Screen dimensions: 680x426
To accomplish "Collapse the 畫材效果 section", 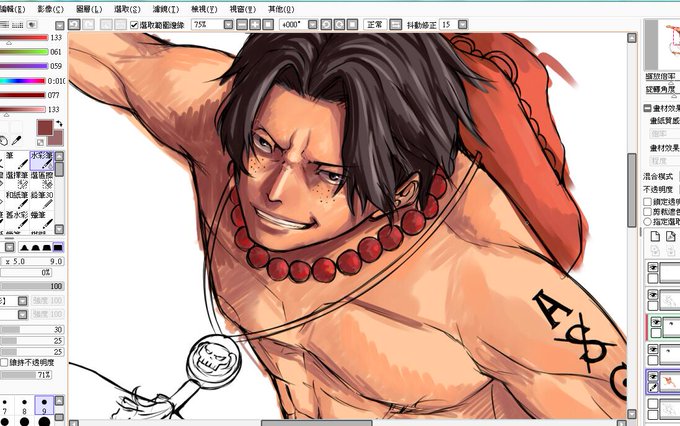I will pos(647,108).
